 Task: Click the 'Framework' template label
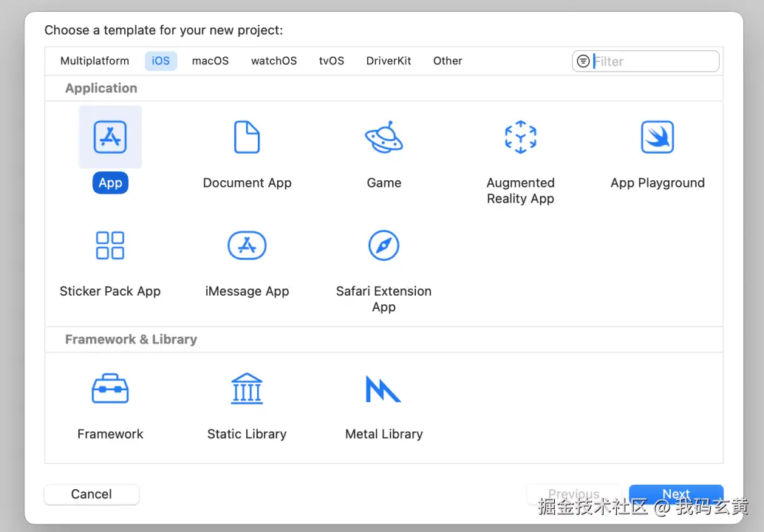pos(110,434)
